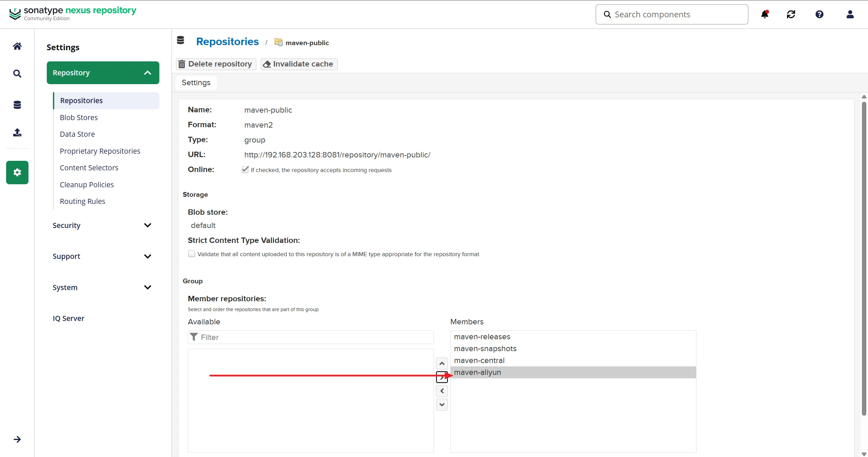Screen dimensions: 868x457
Task: Click the filter funnel icon
Action: 194,337
